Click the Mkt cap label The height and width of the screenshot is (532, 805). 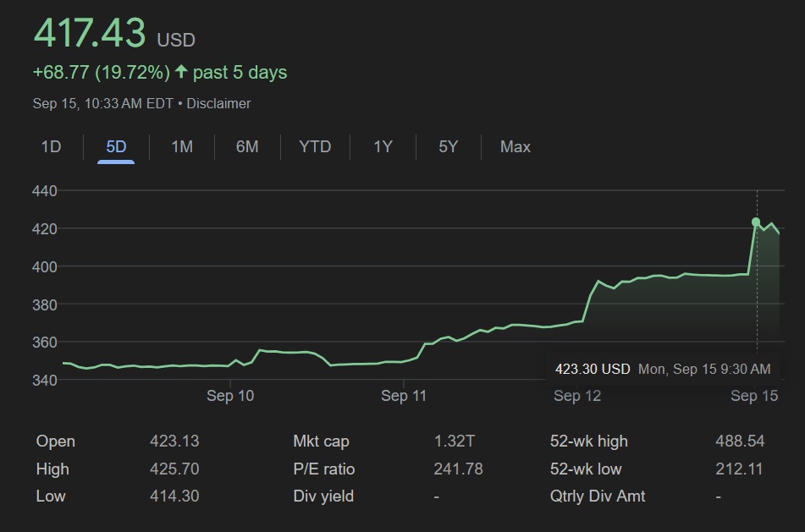point(321,442)
